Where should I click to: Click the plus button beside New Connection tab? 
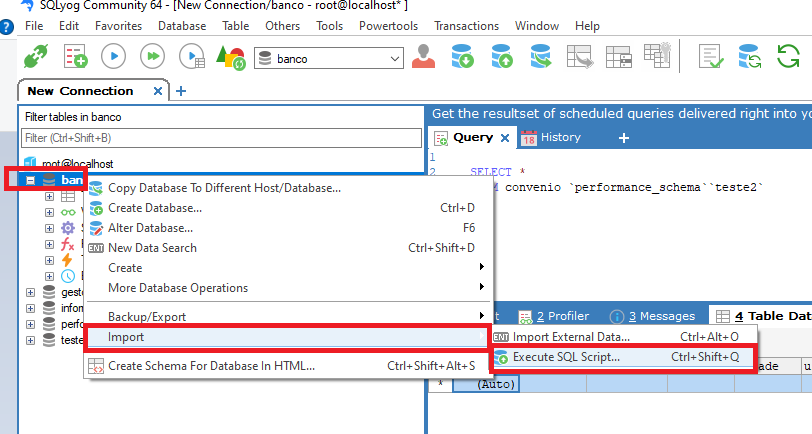(181, 91)
